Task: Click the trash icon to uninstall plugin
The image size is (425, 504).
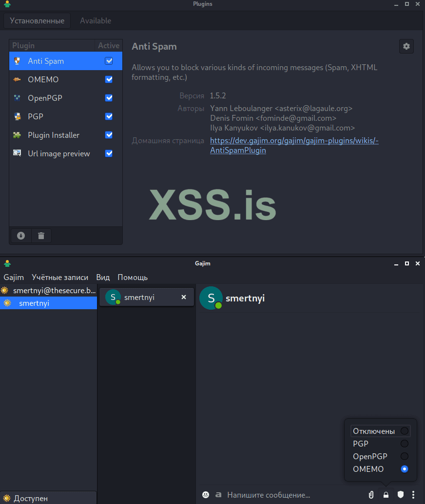Action: click(41, 235)
